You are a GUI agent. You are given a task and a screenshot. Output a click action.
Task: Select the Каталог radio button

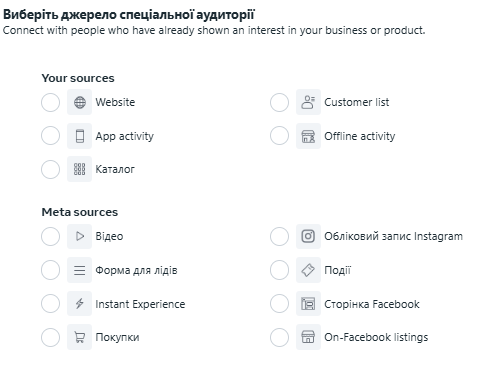pyautogui.click(x=50, y=169)
